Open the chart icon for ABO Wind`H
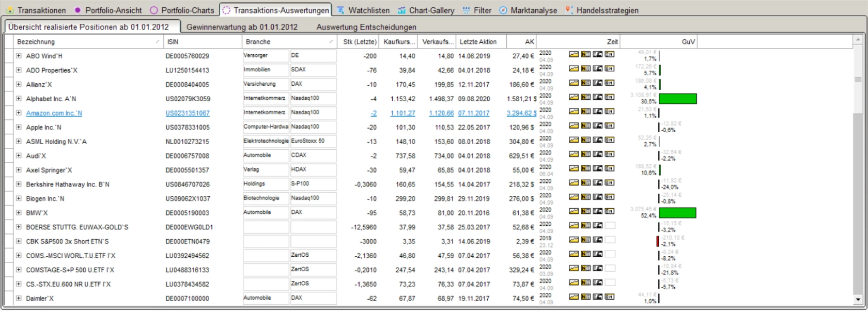868x311 pixels. click(x=574, y=54)
